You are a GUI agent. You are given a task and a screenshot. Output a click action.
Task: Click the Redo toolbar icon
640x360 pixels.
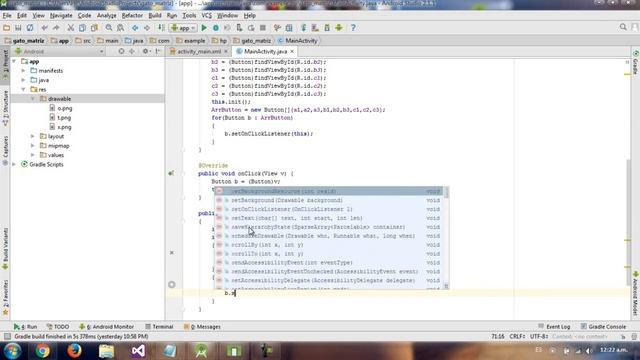tap(56, 28)
